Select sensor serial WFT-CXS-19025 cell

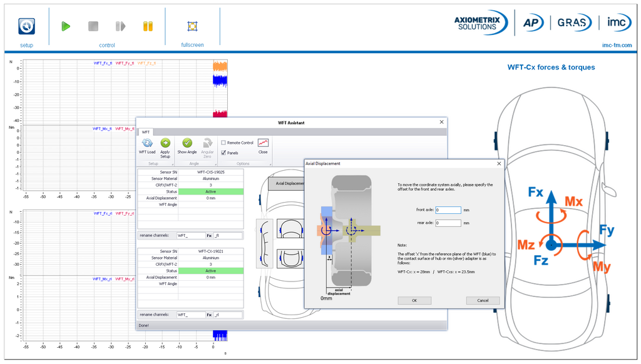click(x=211, y=172)
